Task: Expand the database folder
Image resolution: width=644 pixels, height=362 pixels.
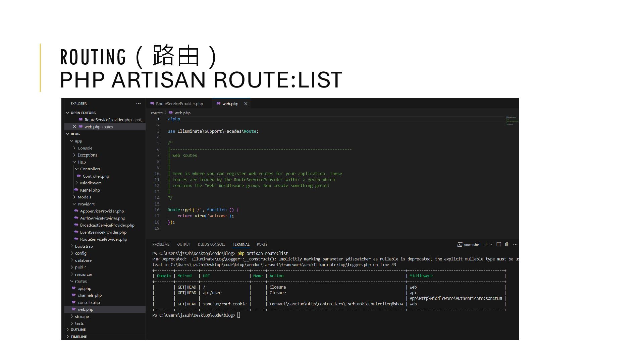Action: click(x=83, y=260)
